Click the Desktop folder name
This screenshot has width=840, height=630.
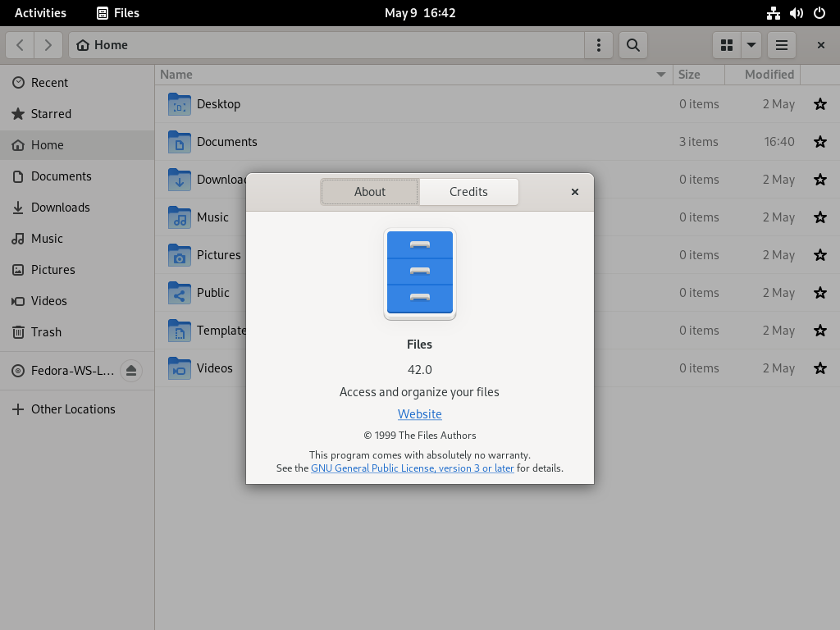pyautogui.click(x=218, y=104)
